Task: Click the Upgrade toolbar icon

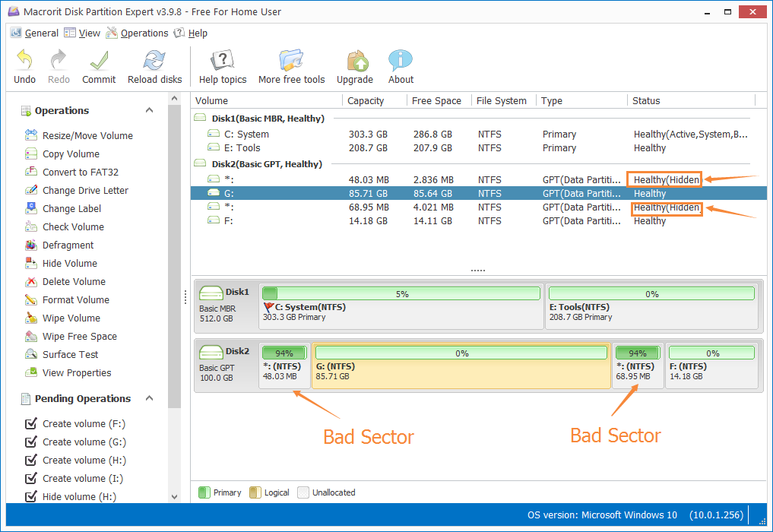Action: 357,61
